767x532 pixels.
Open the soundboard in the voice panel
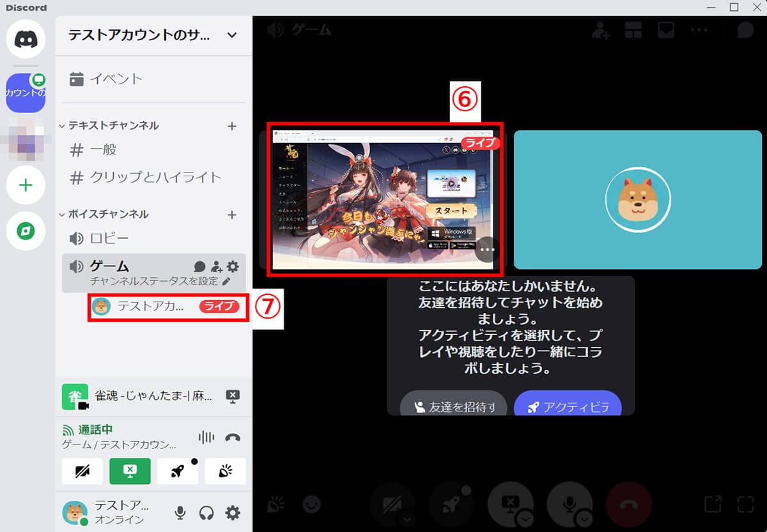(225, 471)
